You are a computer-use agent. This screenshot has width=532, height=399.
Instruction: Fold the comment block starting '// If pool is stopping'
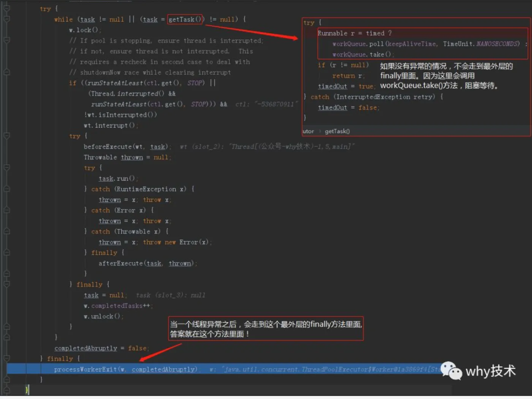click(6, 40)
